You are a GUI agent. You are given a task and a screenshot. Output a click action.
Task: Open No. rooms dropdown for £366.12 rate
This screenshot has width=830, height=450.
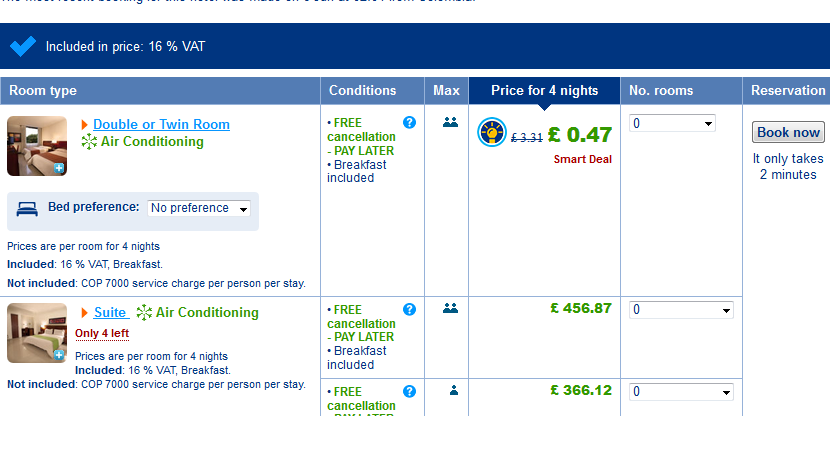point(681,392)
